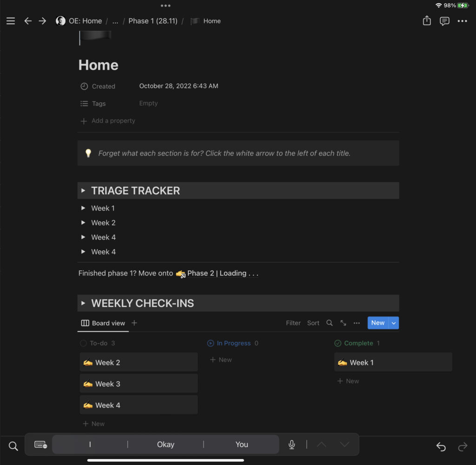Click the blue New button

(x=377, y=323)
